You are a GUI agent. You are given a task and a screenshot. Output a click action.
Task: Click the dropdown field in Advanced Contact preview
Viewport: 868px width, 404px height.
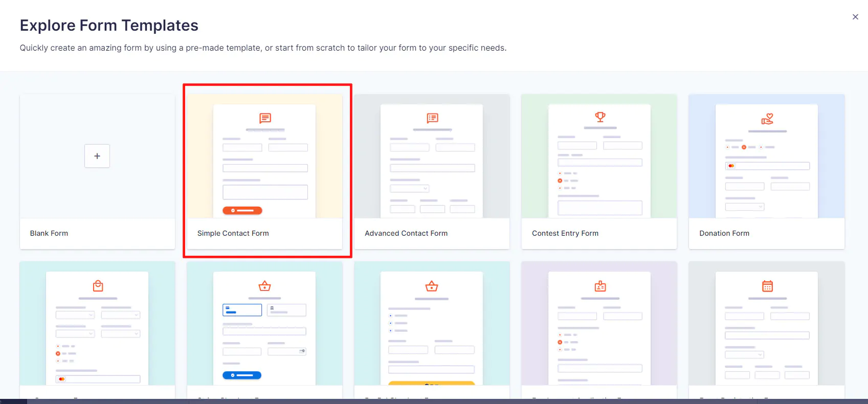coord(410,189)
